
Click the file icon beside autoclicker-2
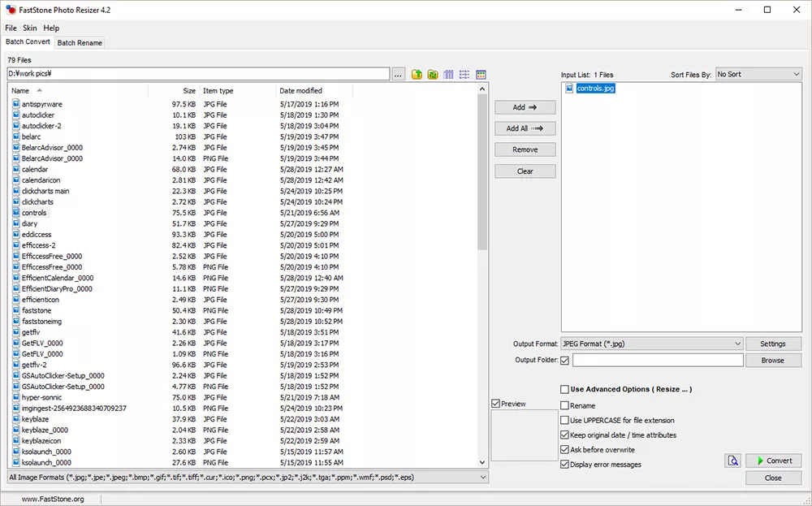click(16, 126)
